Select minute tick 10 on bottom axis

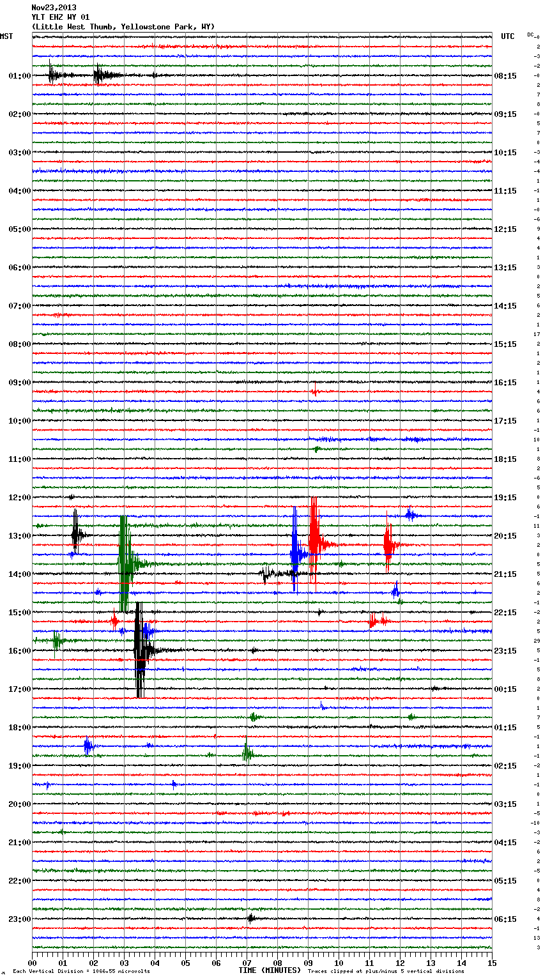click(x=339, y=963)
